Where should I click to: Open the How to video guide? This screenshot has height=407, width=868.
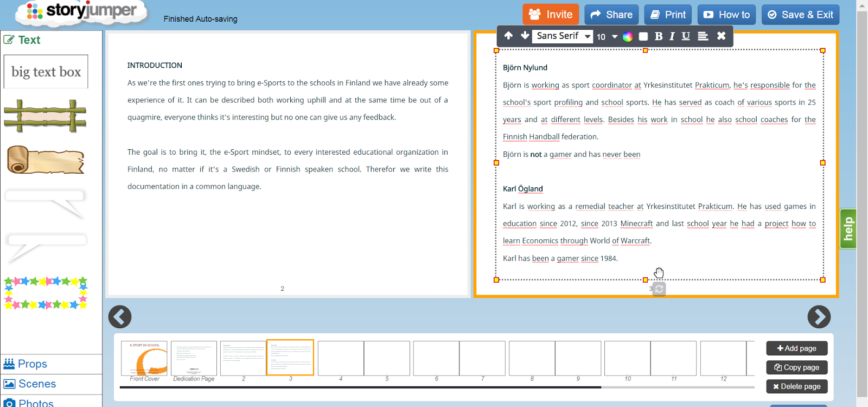(727, 15)
